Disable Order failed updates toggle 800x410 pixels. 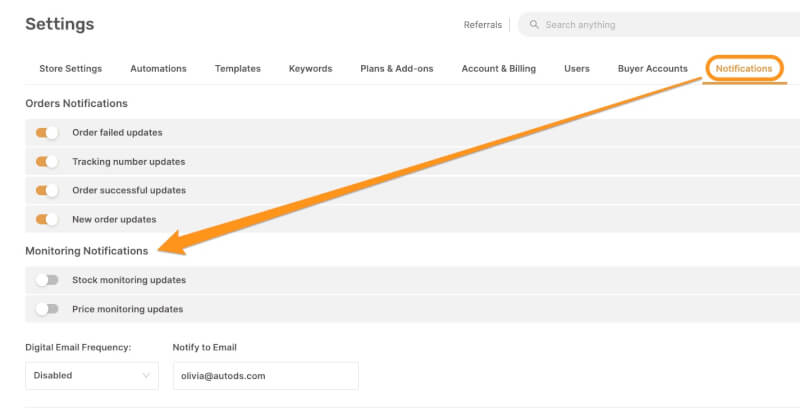click(47, 132)
